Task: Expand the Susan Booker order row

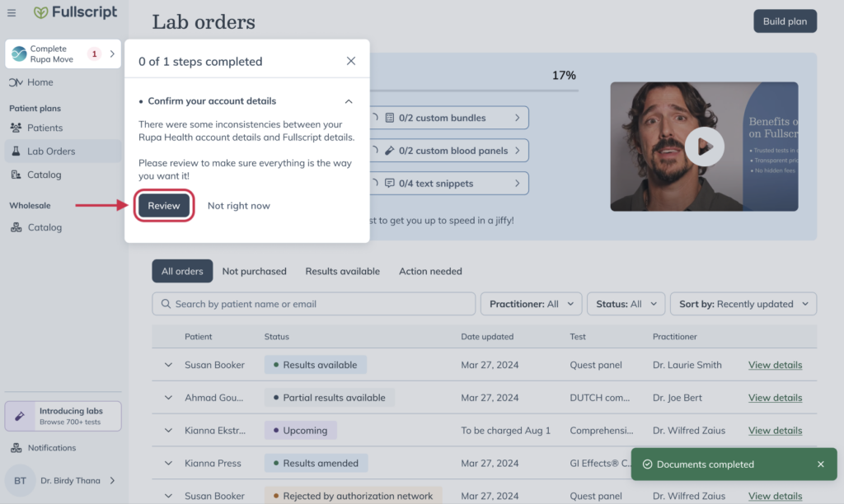Action: pos(168,364)
